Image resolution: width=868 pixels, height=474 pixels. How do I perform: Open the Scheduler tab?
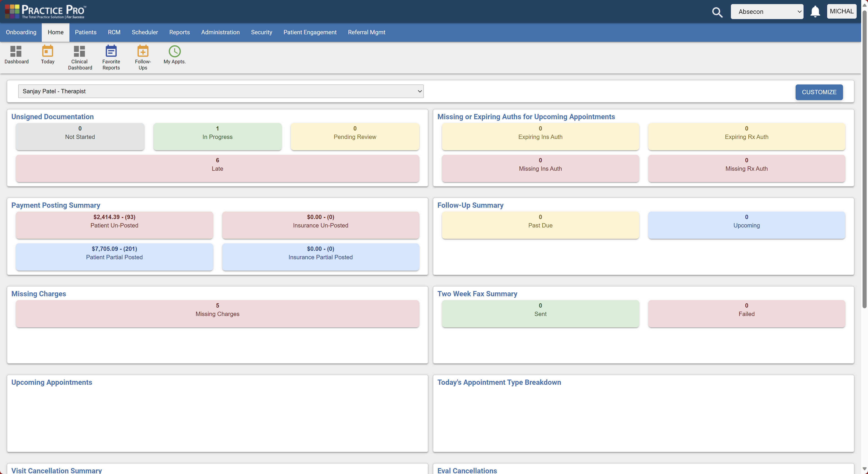(x=145, y=32)
